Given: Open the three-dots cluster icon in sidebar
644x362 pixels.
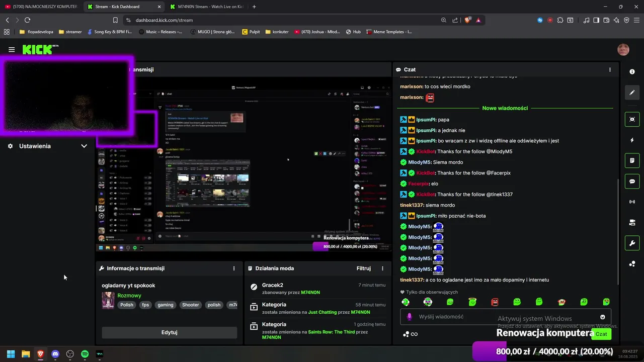Looking at the screenshot, I should point(632,264).
